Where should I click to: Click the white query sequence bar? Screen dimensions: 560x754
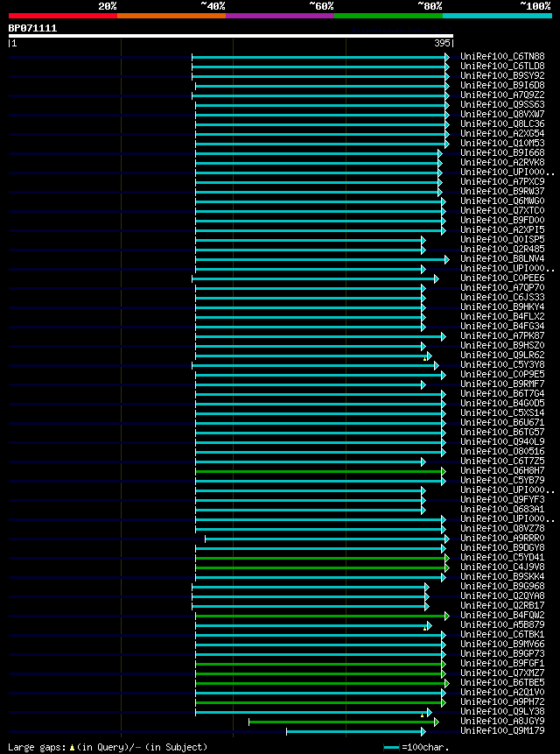coord(230,36)
